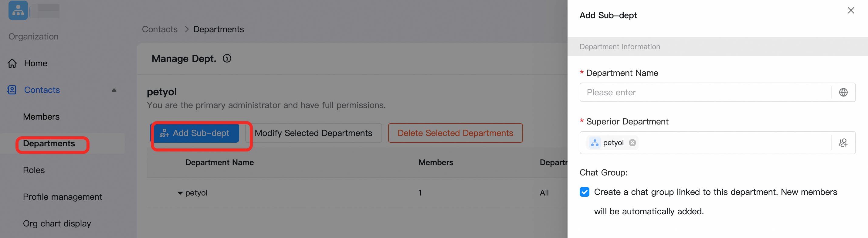Click the Add Sub-dept button

tap(196, 133)
